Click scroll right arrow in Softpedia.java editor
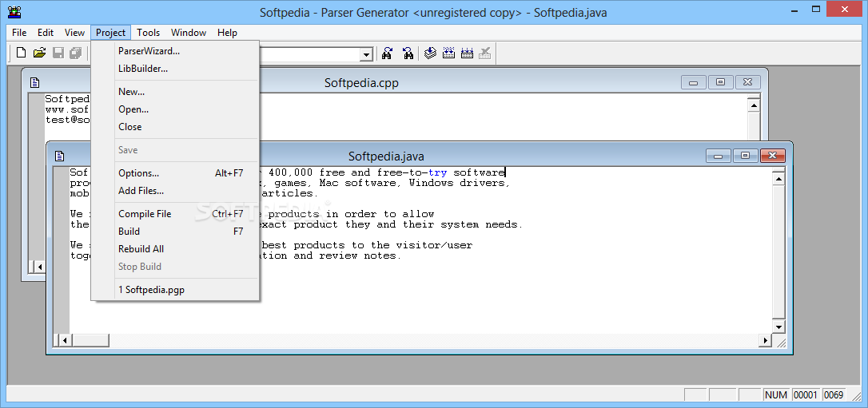The height and width of the screenshot is (408, 868). point(766,341)
